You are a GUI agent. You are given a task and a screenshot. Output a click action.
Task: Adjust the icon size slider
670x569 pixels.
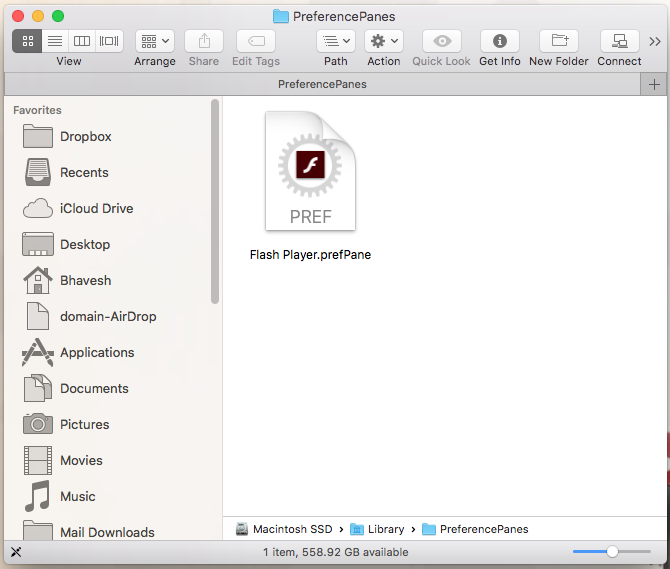coord(612,551)
